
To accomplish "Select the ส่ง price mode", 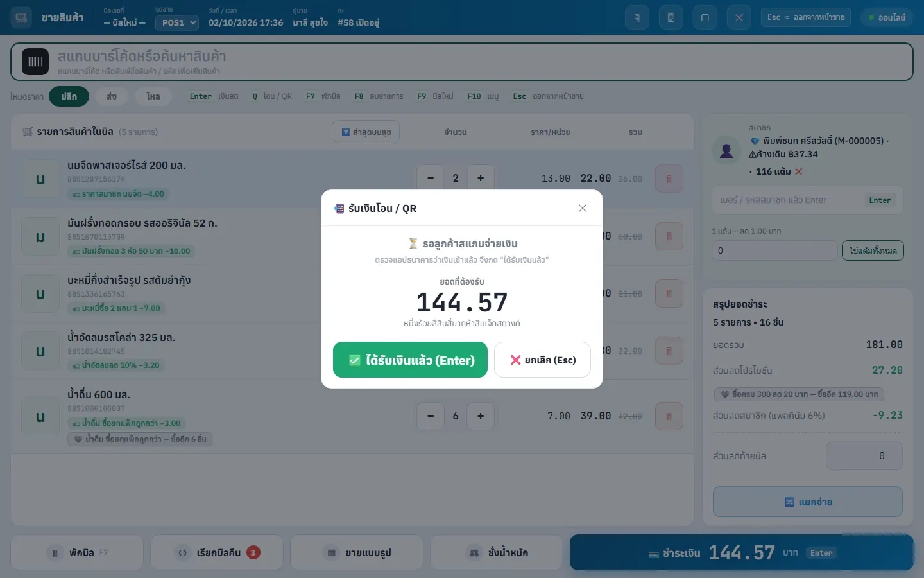I will click(x=112, y=96).
